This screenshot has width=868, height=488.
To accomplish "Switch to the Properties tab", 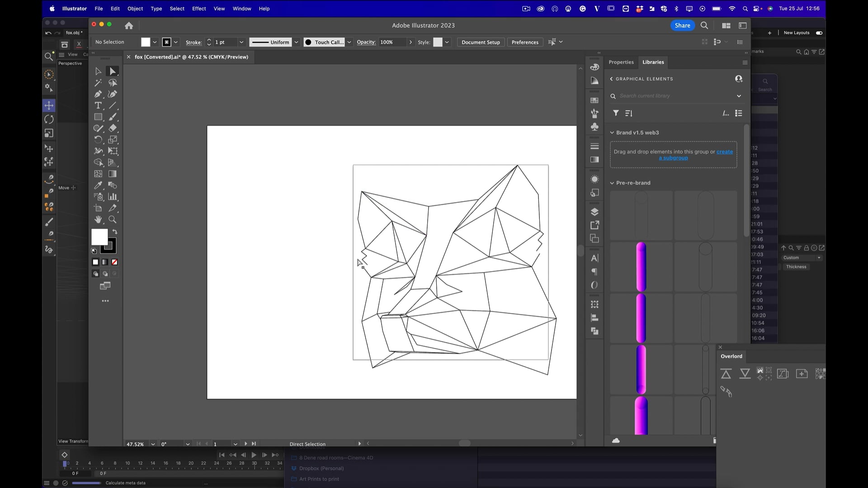I will (x=621, y=62).
